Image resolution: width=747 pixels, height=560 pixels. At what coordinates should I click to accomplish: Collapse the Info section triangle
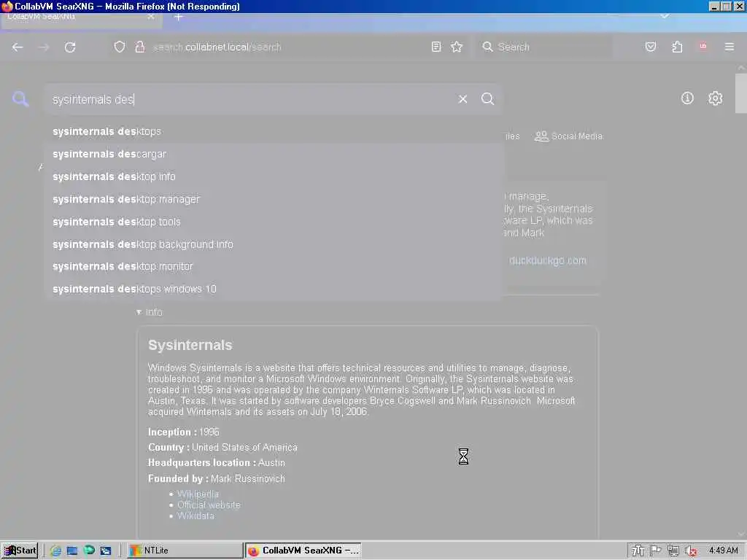pyautogui.click(x=139, y=312)
